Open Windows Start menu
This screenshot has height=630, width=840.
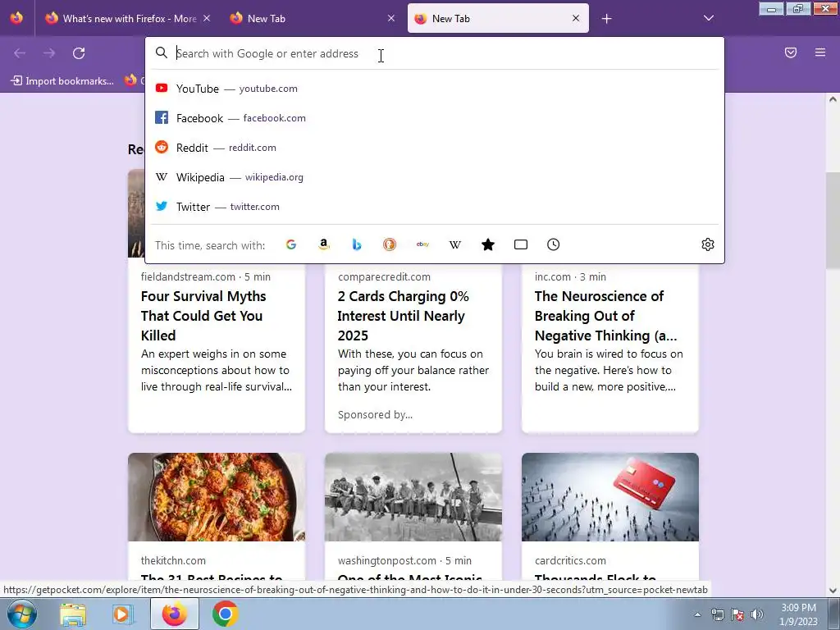click(x=21, y=614)
